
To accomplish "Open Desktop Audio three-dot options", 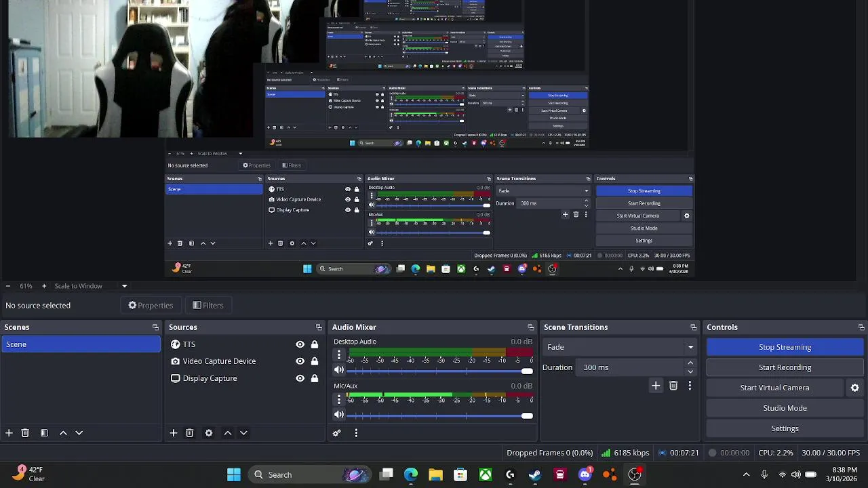I will 339,354.
